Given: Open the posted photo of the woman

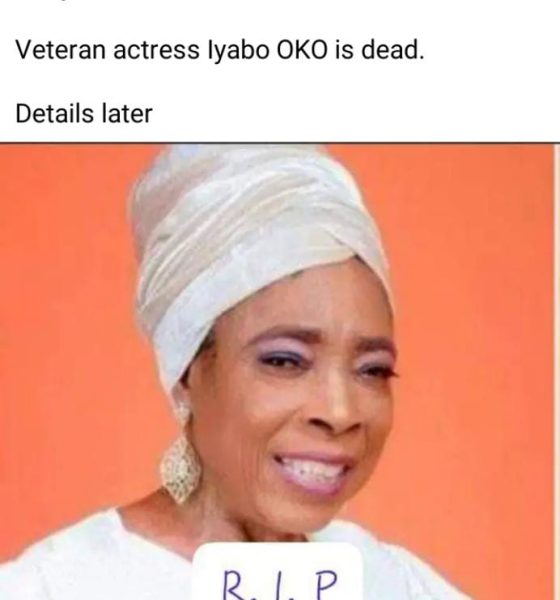Looking at the screenshot, I should coord(277,371).
